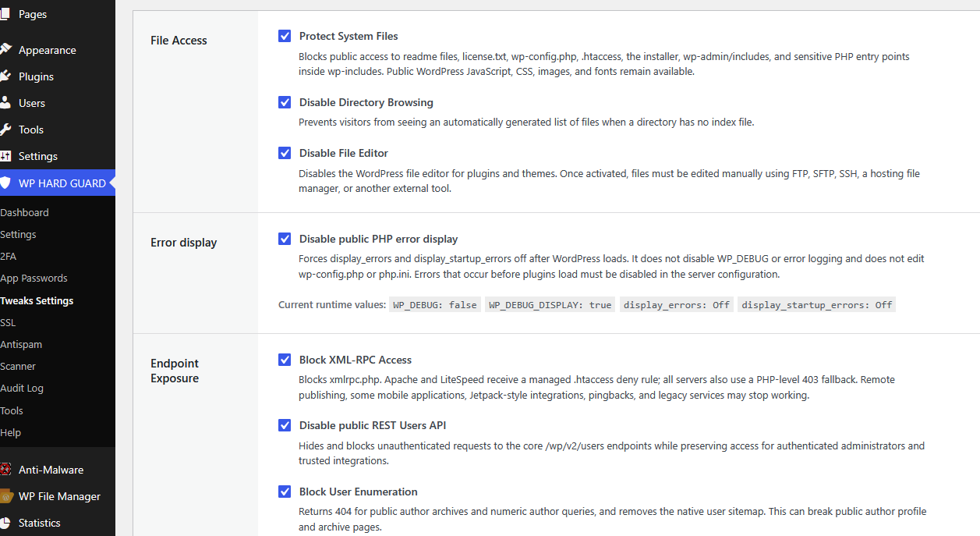Open the SSL submenu
Viewport: 980px width, 536px height.
[x=8, y=322]
